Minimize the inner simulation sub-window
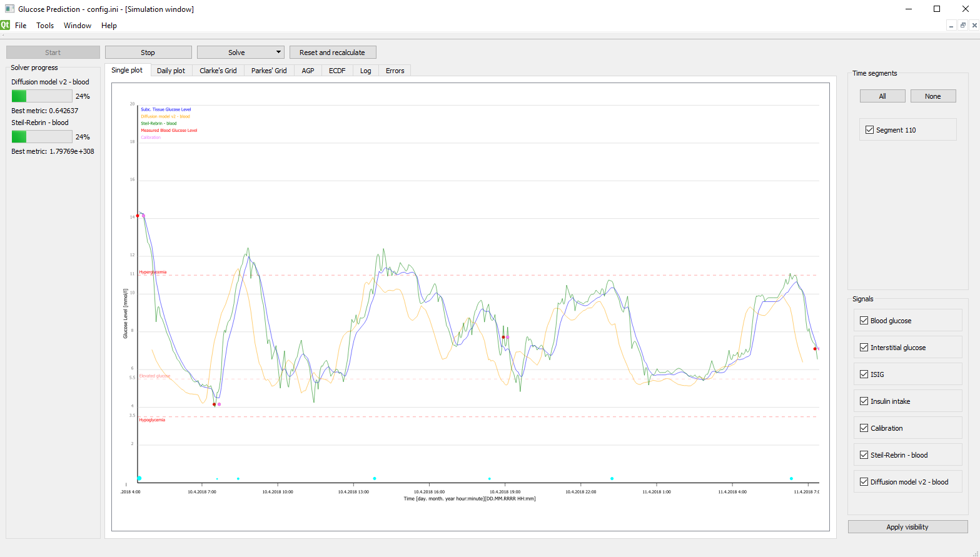The width and height of the screenshot is (980, 557). coord(951,25)
